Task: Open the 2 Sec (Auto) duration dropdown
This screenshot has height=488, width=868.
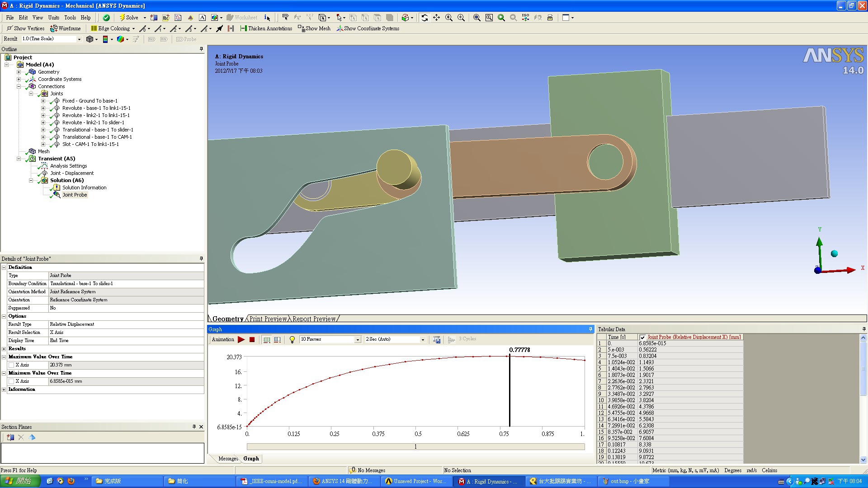Action: pyautogui.click(x=423, y=339)
